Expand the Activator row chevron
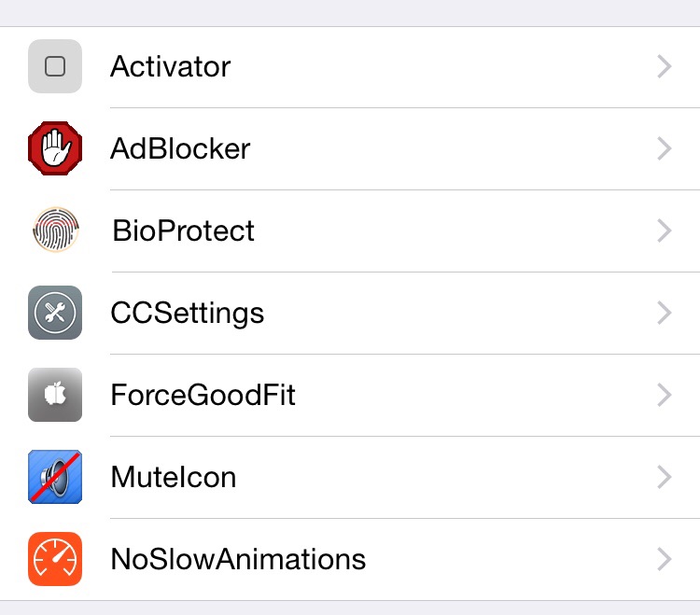 pyautogui.click(x=664, y=66)
